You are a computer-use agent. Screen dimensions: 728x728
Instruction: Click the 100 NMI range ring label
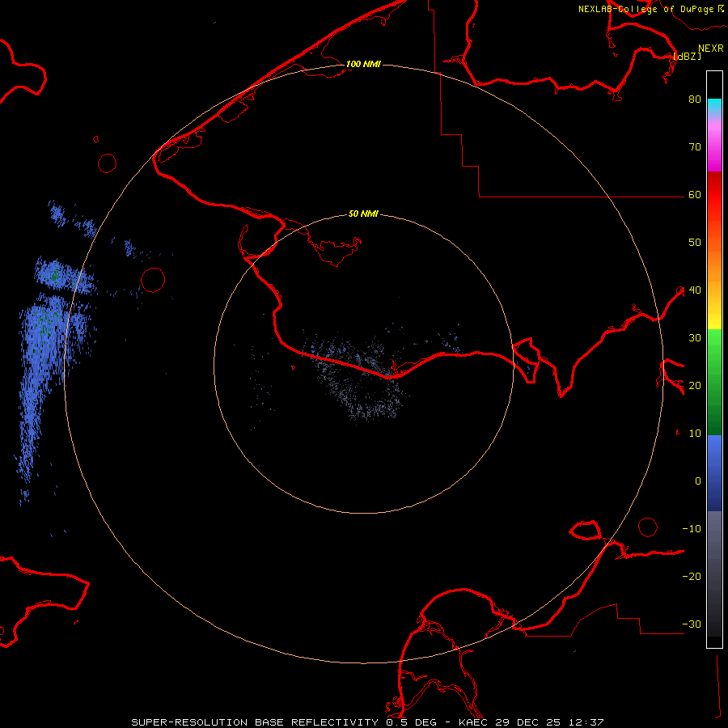pyautogui.click(x=363, y=64)
